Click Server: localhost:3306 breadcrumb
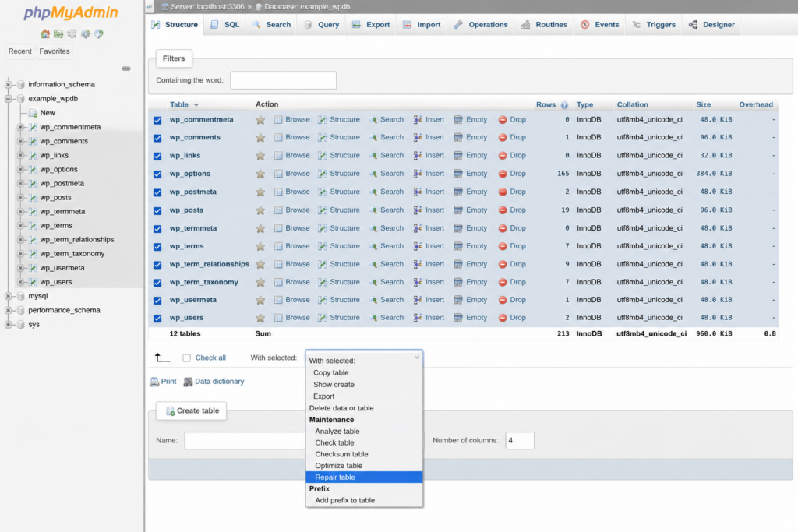798x532 pixels. pyautogui.click(x=207, y=6)
